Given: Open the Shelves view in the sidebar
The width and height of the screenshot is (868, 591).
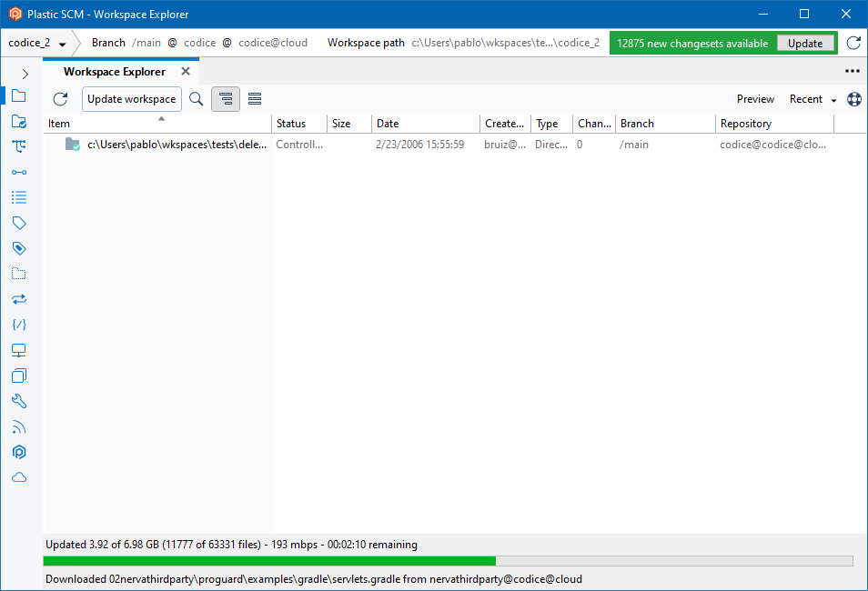Looking at the screenshot, I should [19, 273].
